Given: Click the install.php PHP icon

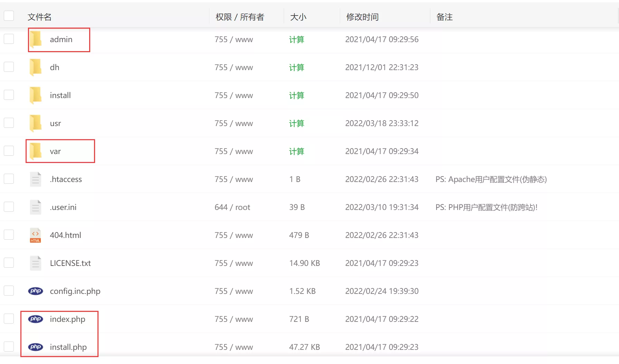Looking at the screenshot, I should click(x=36, y=347).
